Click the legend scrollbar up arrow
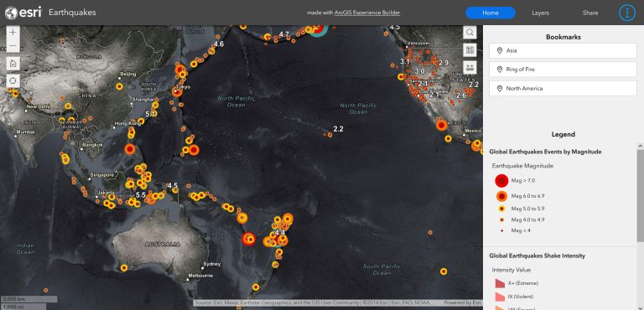 641,146
